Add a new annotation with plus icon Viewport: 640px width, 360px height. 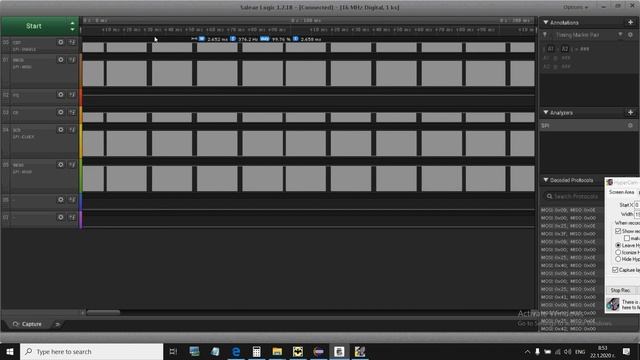tap(630, 22)
